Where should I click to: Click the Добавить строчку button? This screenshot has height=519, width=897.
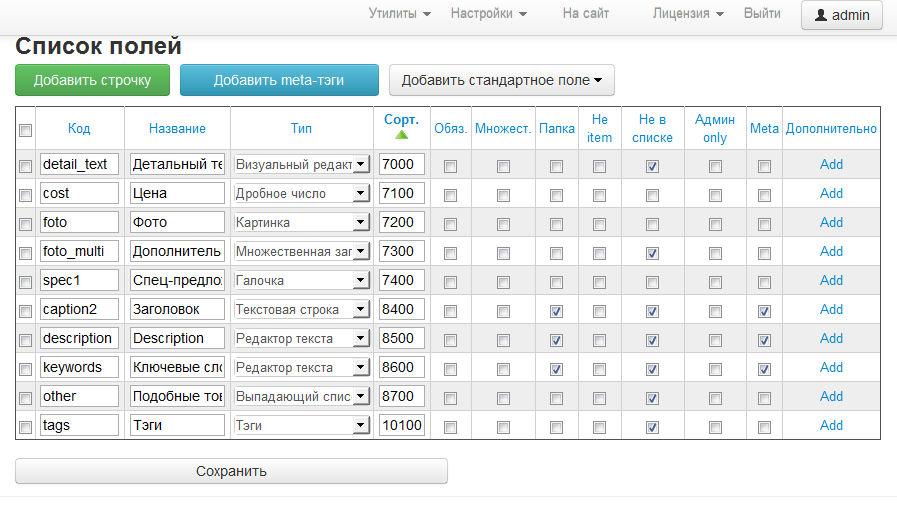pos(92,80)
